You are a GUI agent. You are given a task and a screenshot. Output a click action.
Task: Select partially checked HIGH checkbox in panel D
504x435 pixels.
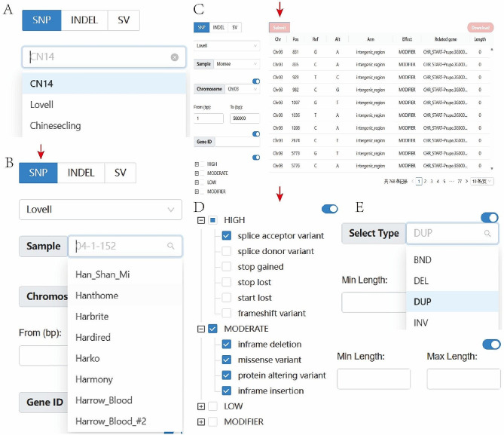click(212, 220)
